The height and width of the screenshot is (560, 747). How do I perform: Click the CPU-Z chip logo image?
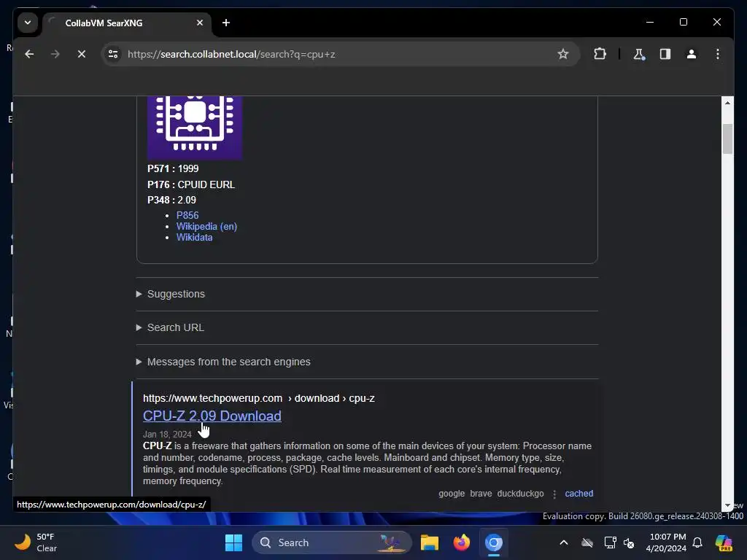pyautogui.click(x=195, y=127)
